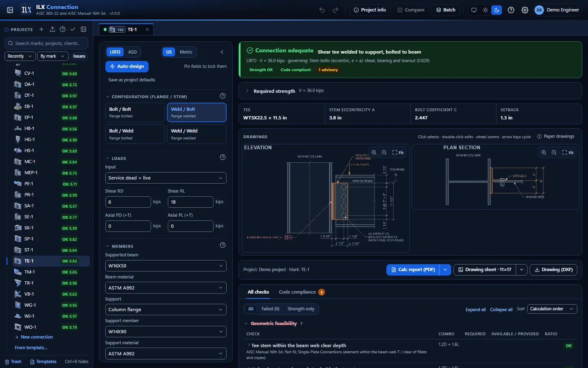Zoom in on the Plan Section drawing
The image size is (588, 368).
(544, 153)
